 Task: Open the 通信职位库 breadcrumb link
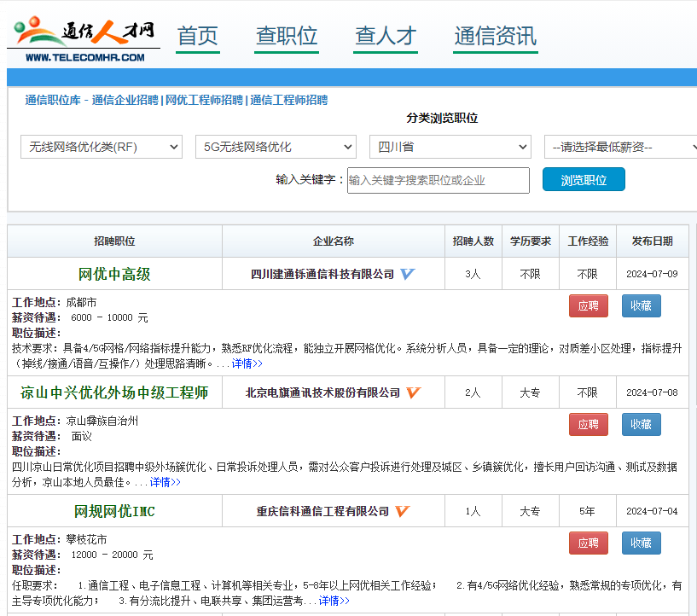point(53,100)
